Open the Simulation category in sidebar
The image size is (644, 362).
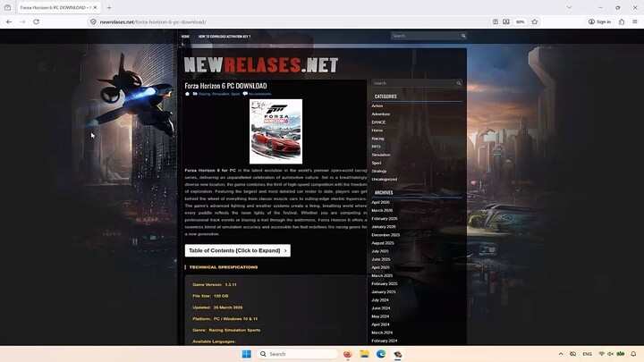click(381, 155)
